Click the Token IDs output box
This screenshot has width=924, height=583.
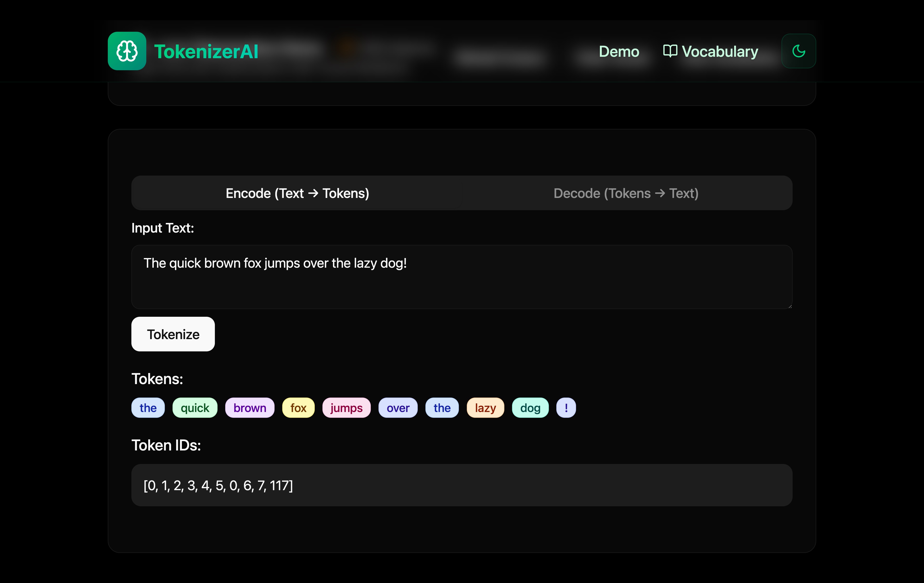point(461,485)
